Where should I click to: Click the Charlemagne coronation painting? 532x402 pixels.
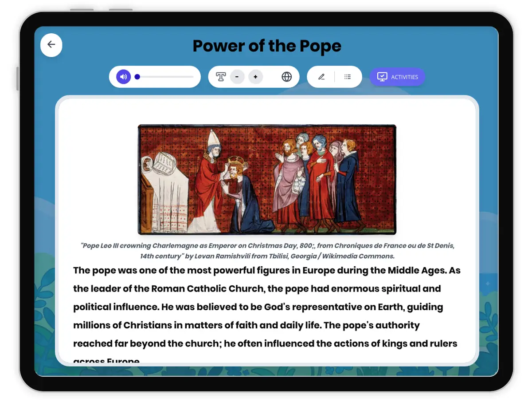coord(267,179)
